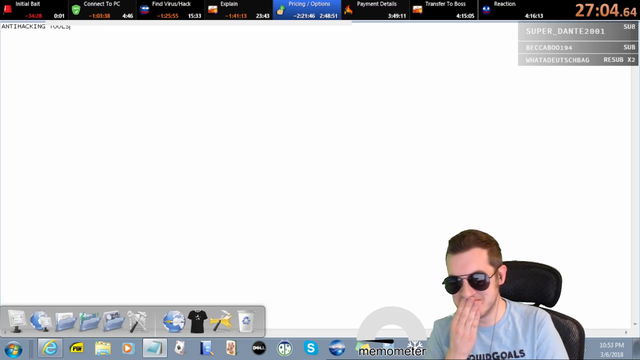Open the Solitaire cards taskbar icon
Viewport: 640px width, 360px height.
tap(180, 348)
